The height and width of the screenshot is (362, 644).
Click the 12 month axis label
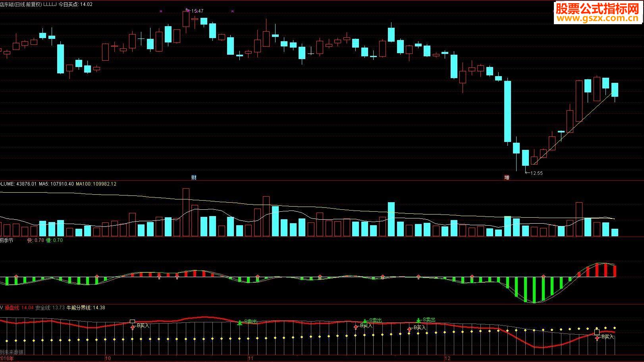pyautogui.click(x=447, y=358)
